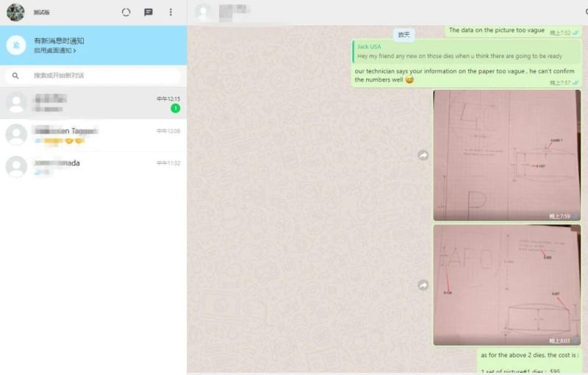
Task: Click the search magnifier icon
Action: pyautogui.click(x=15, y=76)
